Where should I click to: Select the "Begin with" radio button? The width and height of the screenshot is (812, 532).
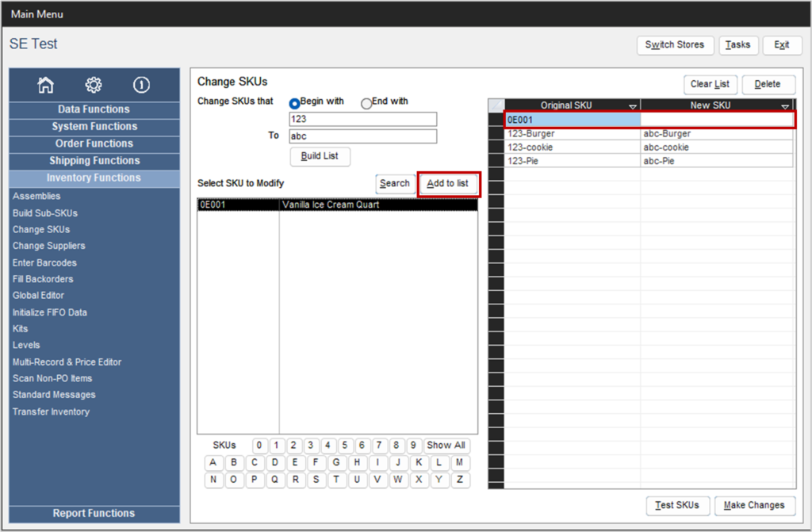pyautogui.click(x=294, y=102)
